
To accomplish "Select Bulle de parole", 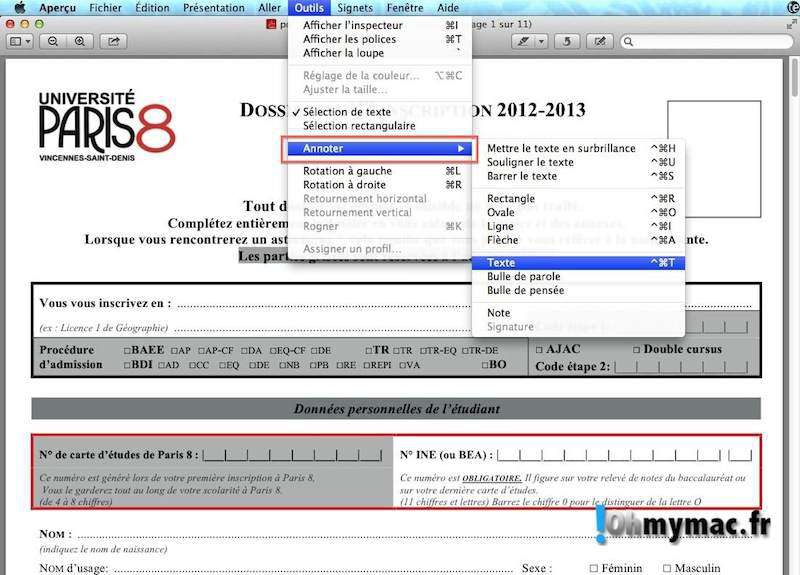I will pyautogui.click(x=579, y=277).
